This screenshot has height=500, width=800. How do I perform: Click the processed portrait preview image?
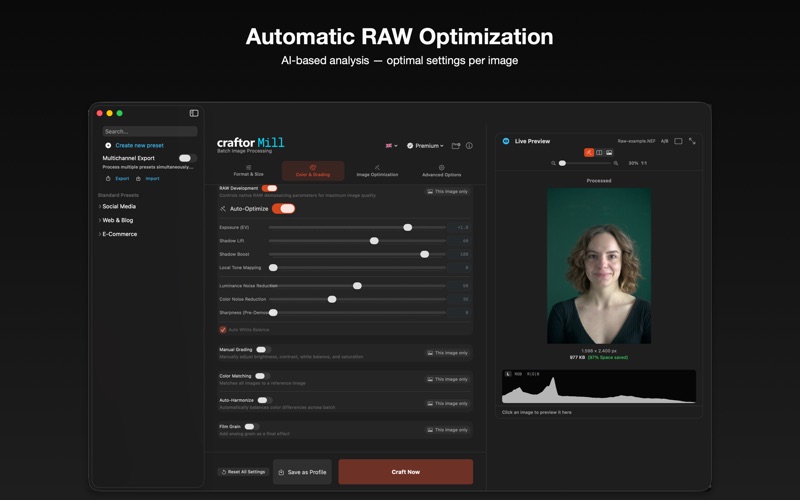tap(599, 266)
